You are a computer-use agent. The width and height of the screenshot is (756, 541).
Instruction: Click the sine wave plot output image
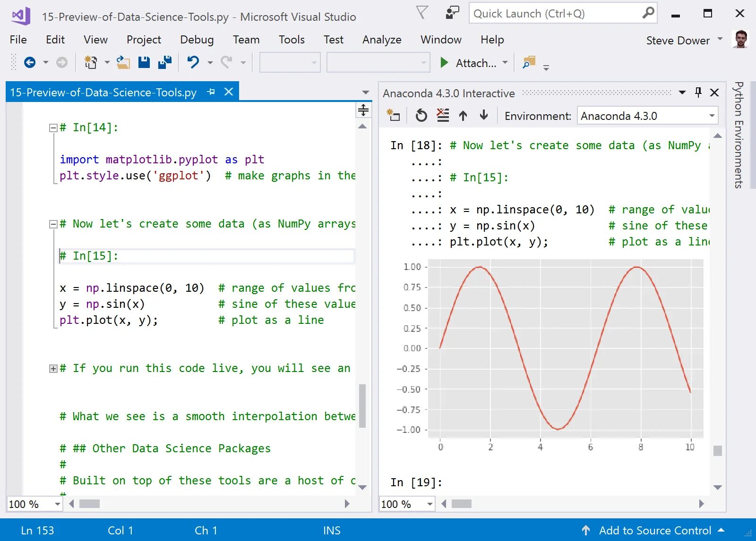[550, 355]
